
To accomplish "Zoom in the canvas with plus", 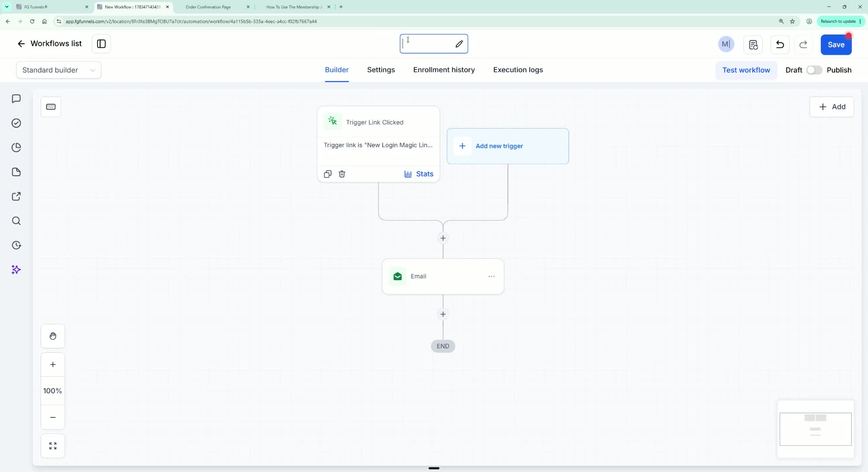I will [53, 364].
